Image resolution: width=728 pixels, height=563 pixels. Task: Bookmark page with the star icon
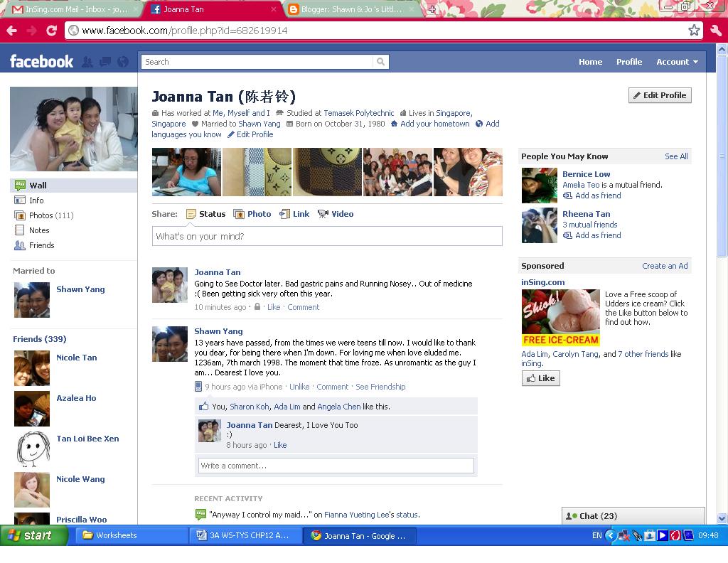[694, 31]
